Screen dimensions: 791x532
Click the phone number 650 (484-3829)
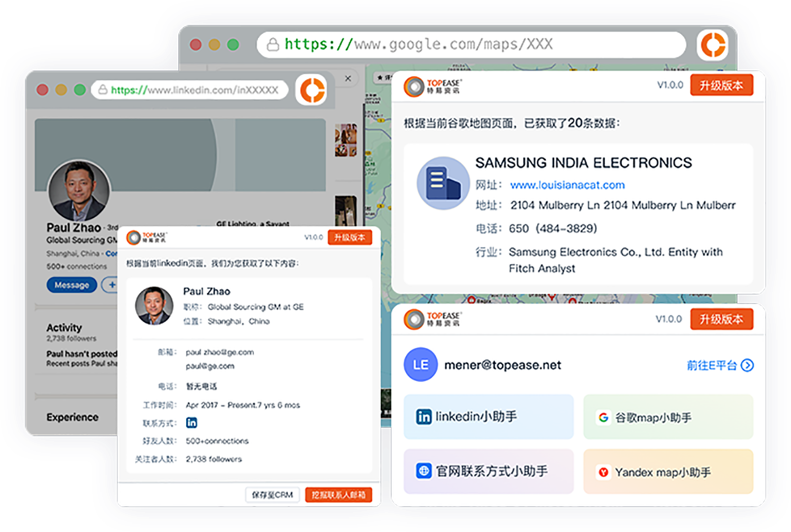click(553, 228)
